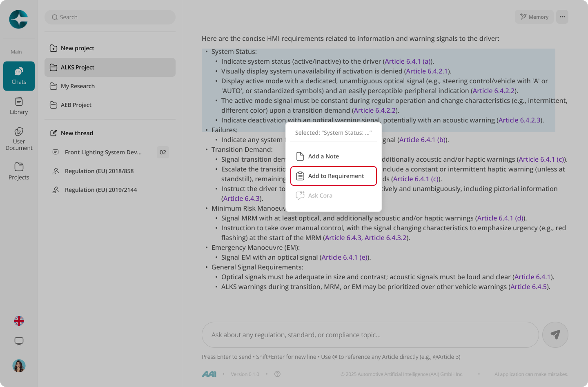Open the Library section
This screenshot has height=387, width=588.
point(19,106)
